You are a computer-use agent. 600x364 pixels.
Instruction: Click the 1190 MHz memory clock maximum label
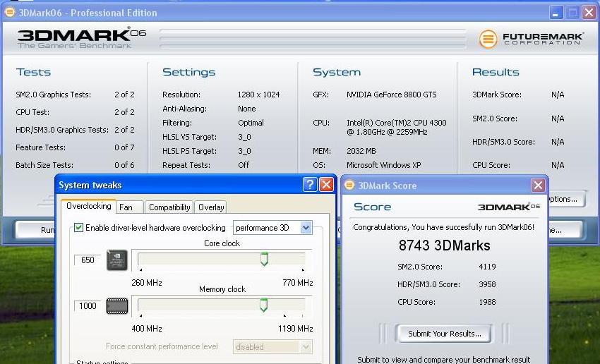(295, 329)
